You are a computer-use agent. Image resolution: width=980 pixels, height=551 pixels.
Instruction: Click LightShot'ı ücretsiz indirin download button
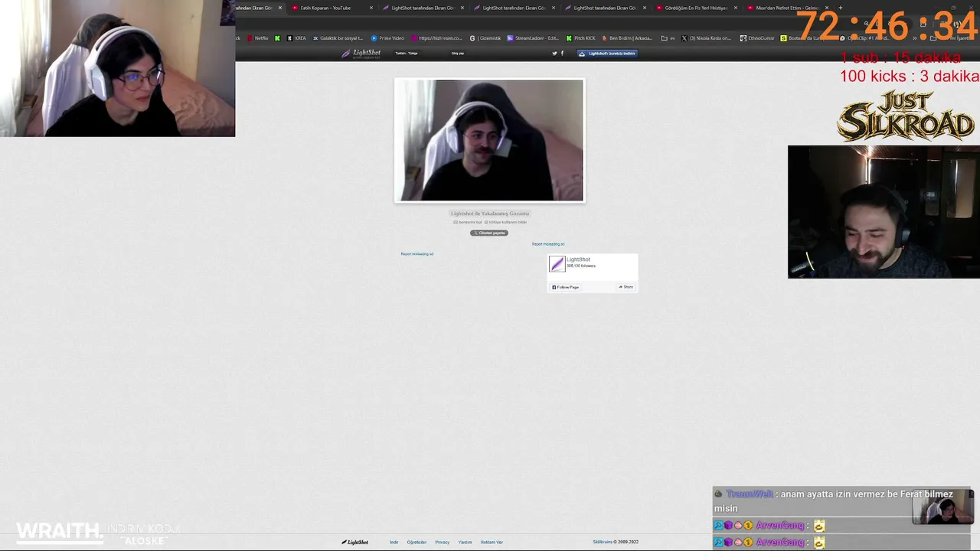tap(607, 54)
